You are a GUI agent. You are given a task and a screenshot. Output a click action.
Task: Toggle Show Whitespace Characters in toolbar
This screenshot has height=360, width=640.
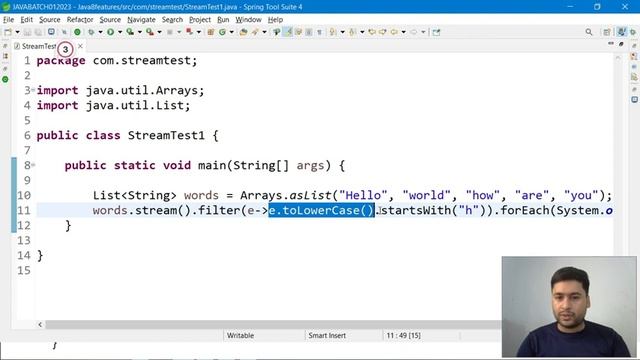(x=319, y=32)
